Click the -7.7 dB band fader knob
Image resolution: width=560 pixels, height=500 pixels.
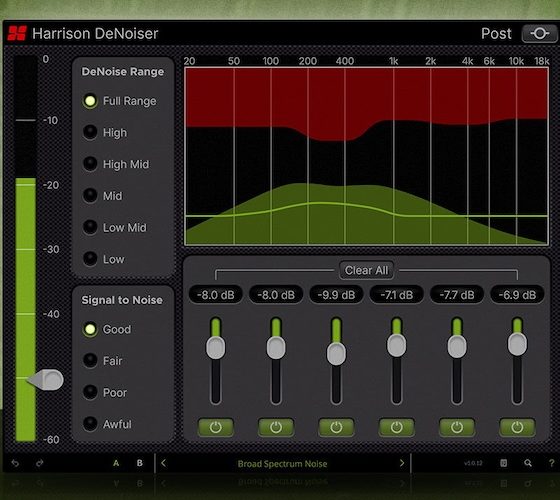(457, 346)
